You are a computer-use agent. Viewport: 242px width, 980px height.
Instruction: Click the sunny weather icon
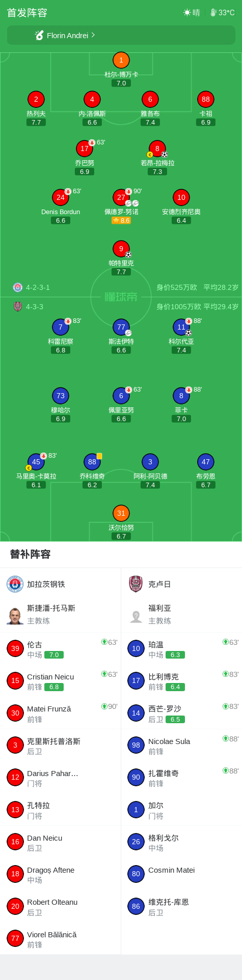pos(187,13)
